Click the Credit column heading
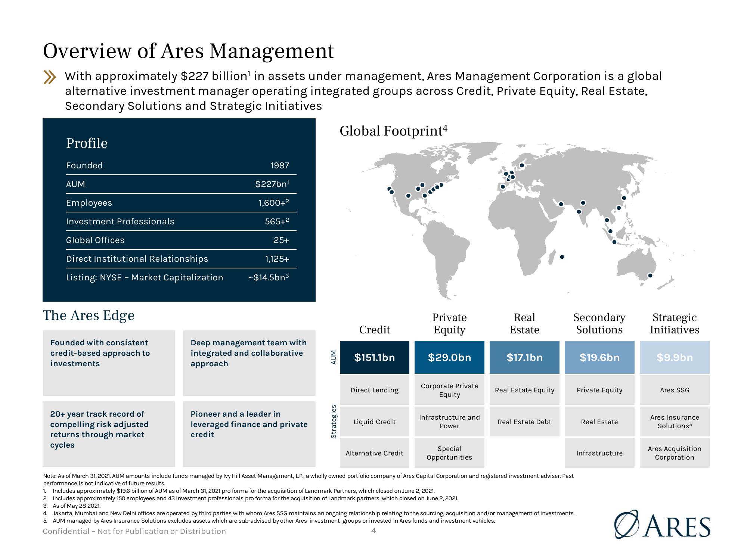The width and height of the screenshot is (747, 560). pyautogui.click(x=375, y=330)
